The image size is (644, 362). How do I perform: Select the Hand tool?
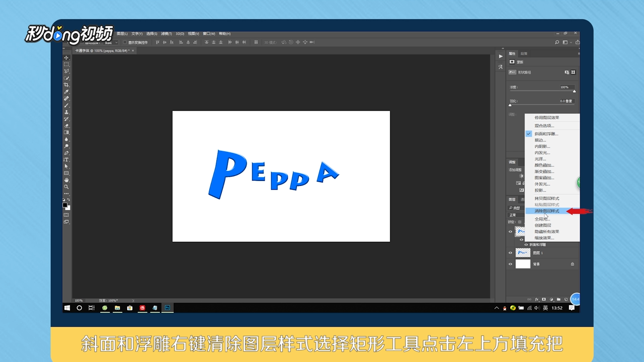click(66, 180)
